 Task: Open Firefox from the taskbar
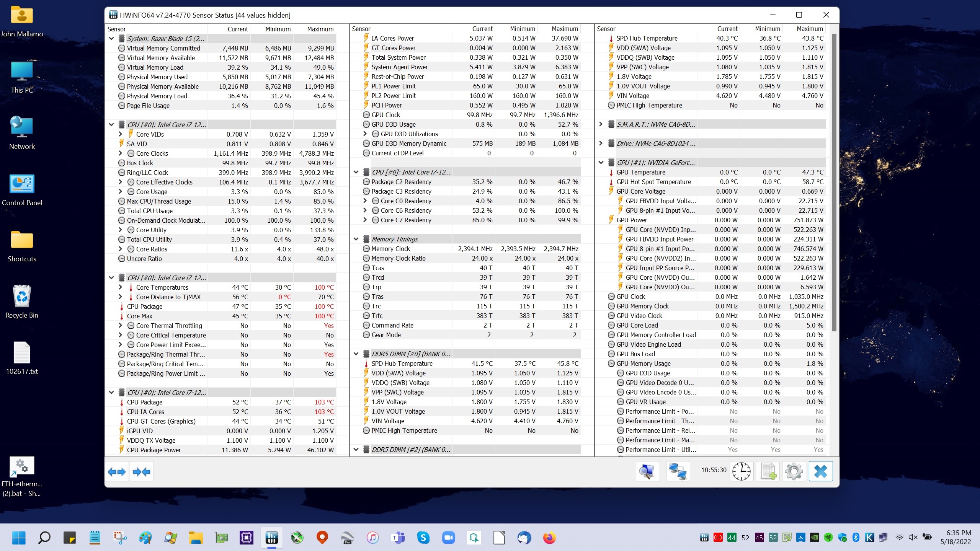click(549, 538)
